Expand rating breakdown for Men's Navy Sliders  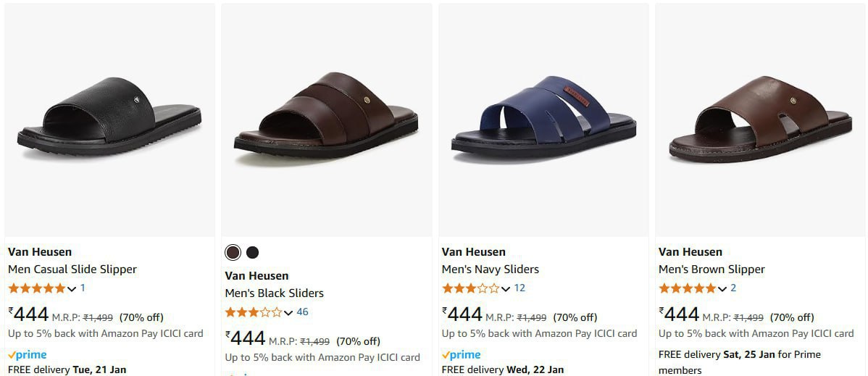coord(506,288)
